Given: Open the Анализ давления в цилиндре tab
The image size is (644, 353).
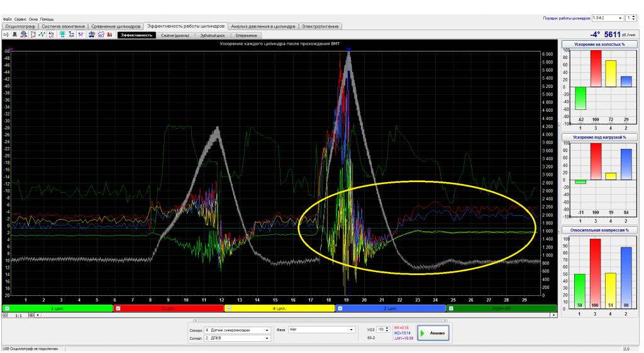Looking at the screenshot, I should point(263,26).
